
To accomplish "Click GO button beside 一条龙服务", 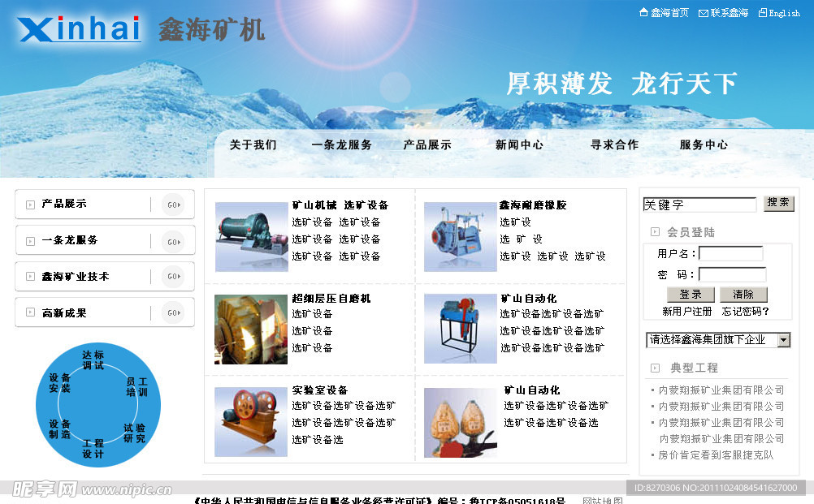I will point(173,242).
